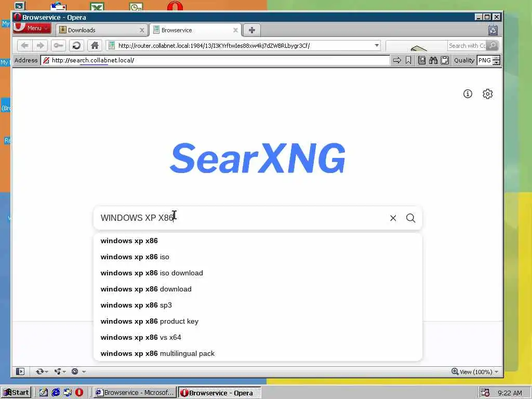Click the SearXNG search input box
Screen dimensions: 532x399
(x=241, y=218)
